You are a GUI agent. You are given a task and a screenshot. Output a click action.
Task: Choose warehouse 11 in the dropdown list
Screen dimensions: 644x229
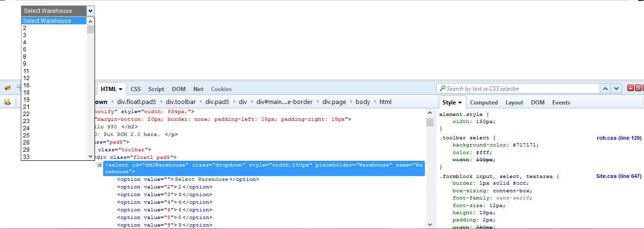(x=54, y=71)
